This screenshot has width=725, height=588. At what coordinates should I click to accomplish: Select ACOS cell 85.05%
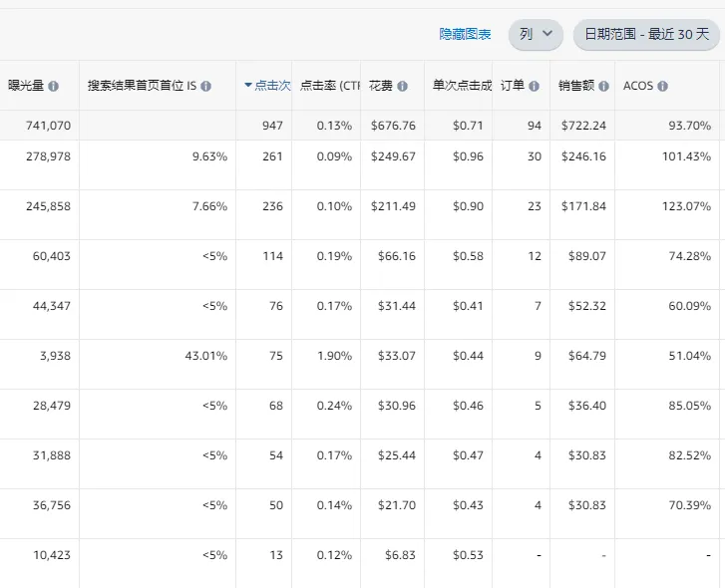point(690,406)
